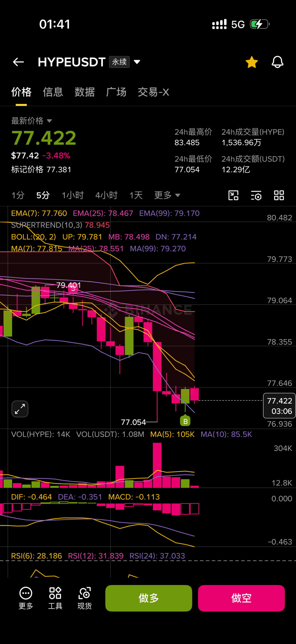Tap the green B buy marker
This screenshot has height=644, width=296.
185,421
